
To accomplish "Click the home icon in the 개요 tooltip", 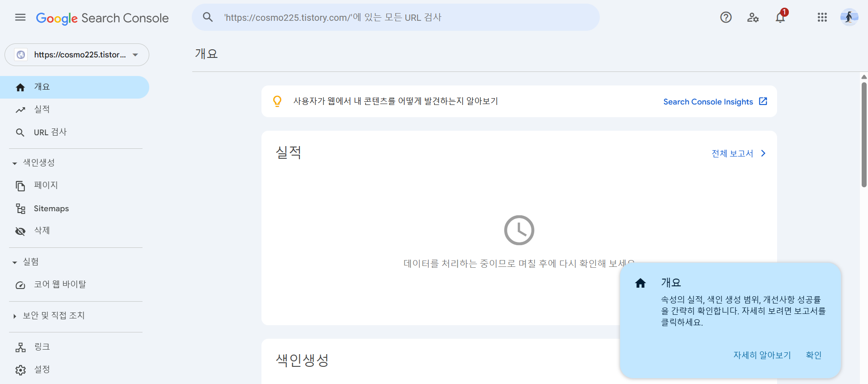I will 640,283.
